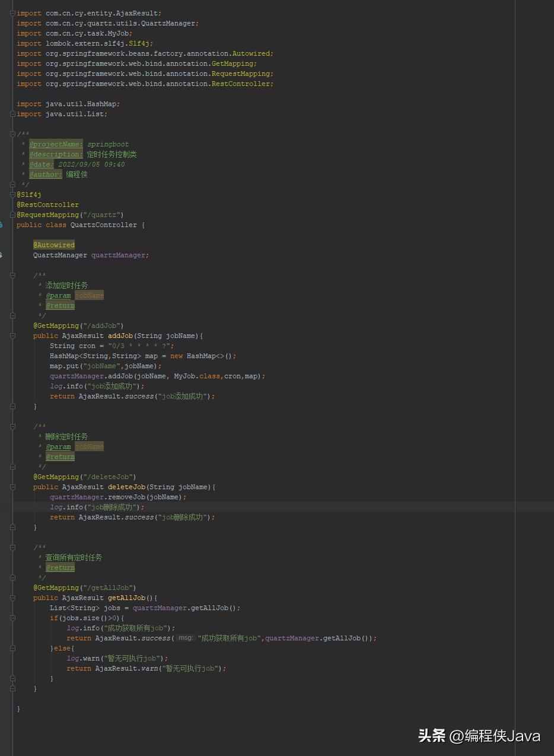Collapse the Javadoc above the deleteJob mapping
Viewport: 554px width, 756px height.
[13, 426]
